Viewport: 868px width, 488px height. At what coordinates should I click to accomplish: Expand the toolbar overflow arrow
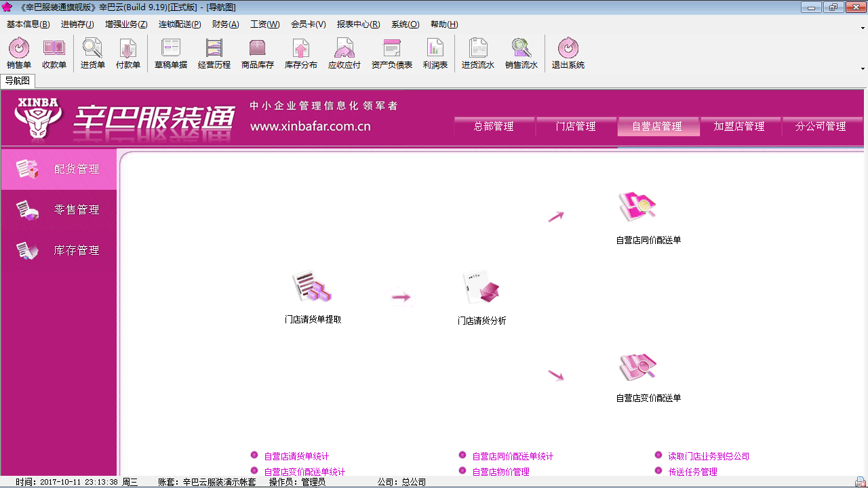coord(863,68)
